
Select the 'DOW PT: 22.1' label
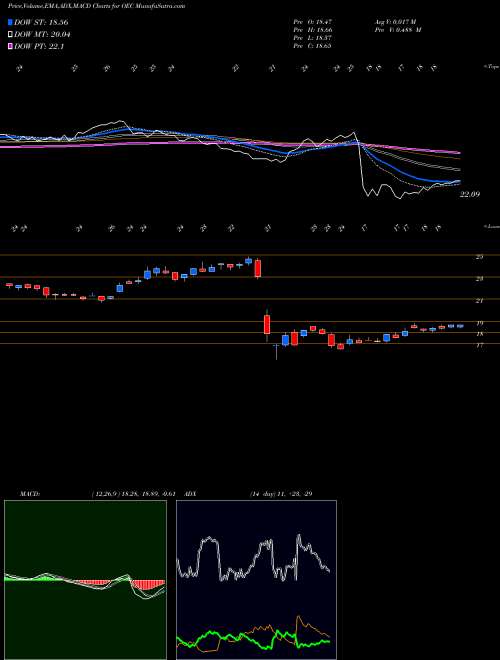point(39,47)
